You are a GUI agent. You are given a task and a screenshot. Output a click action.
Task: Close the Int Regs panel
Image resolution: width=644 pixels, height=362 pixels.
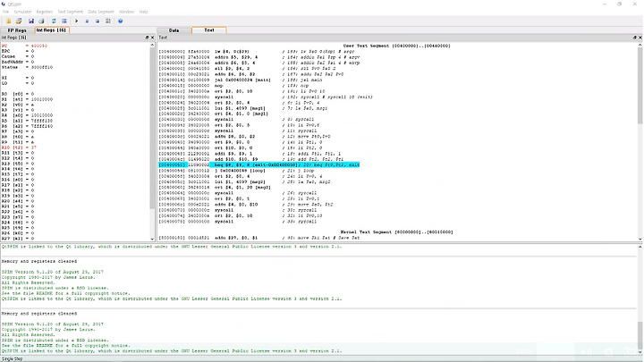[x=152, y=38]
